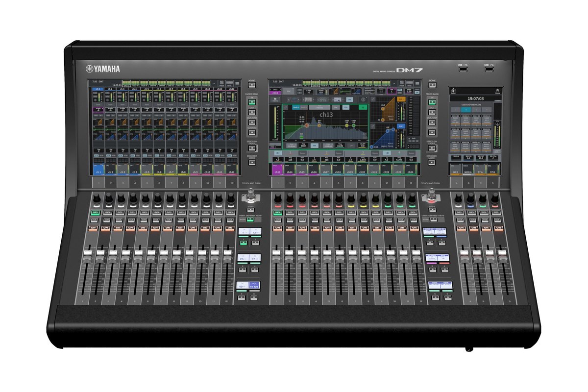588x392 pixels.
Task: Select CUSTOM fader bank key beside center screen
Action: point(432,132)
